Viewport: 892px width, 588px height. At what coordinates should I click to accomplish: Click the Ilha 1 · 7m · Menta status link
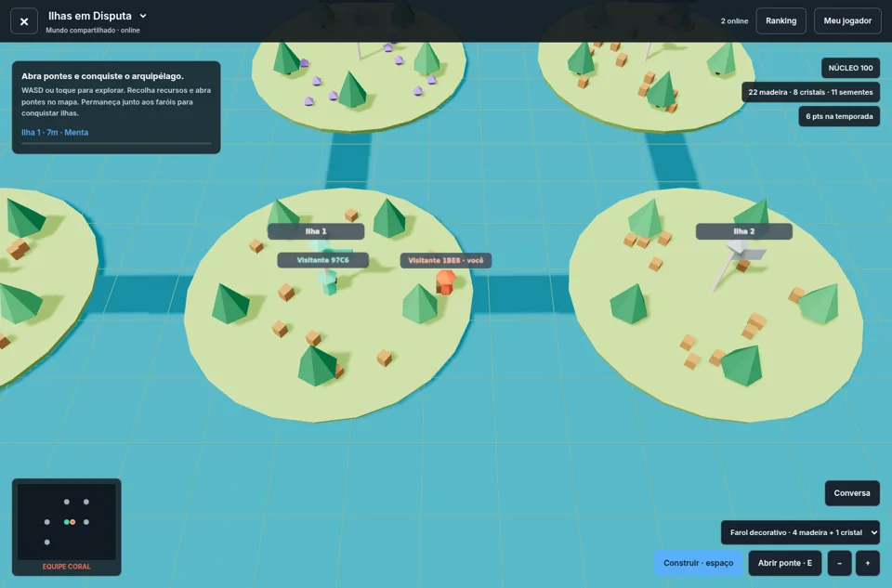(x=55, y=133)
